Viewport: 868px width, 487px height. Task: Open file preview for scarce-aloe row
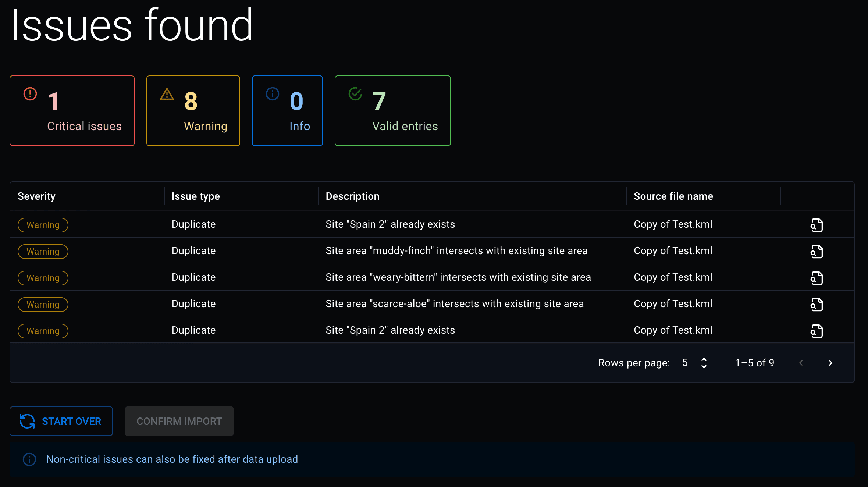point(817,305)
